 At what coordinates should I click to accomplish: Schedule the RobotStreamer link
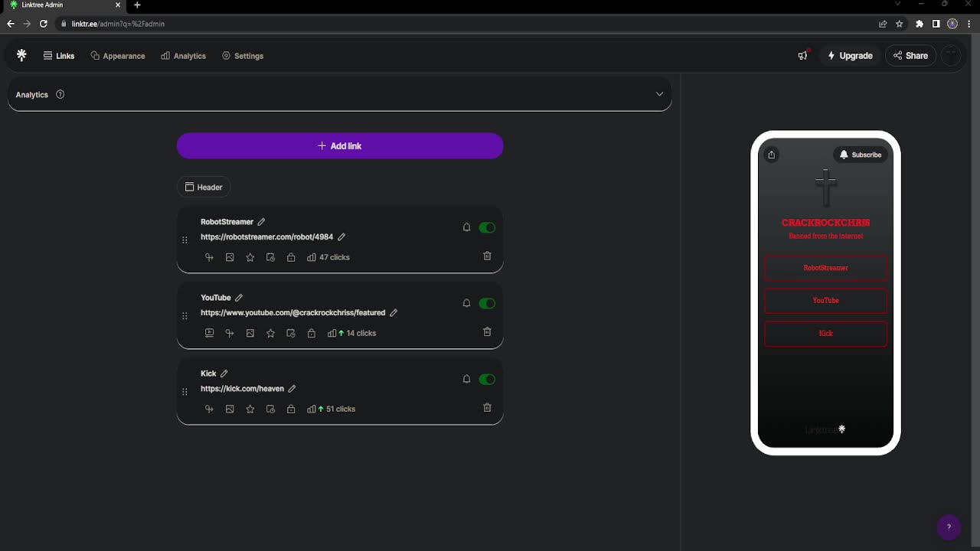[x=270, y=257]
